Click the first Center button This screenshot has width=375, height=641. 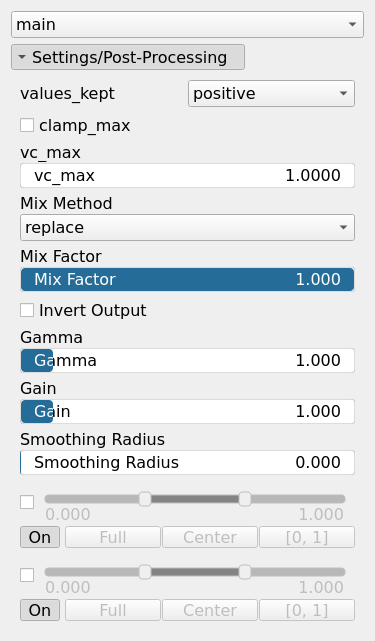click(x=210, y=537)
